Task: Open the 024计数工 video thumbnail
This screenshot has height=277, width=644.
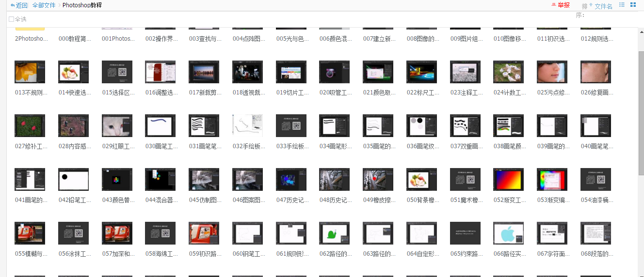Action: coord(509,72)
